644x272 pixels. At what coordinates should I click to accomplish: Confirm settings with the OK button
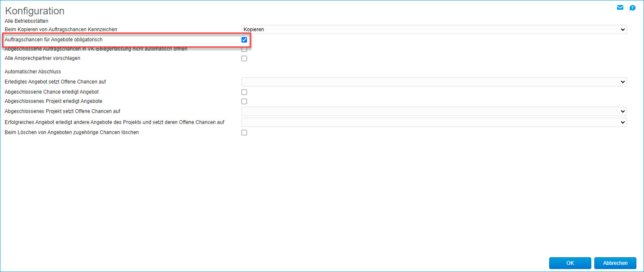tap(570, 263)
